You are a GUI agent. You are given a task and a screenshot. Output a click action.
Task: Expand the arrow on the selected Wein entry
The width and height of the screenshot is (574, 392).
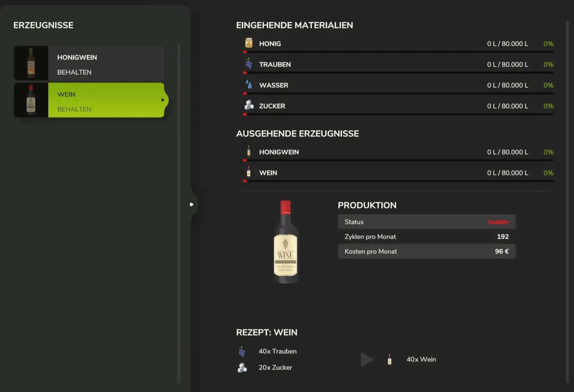point(163,100)
